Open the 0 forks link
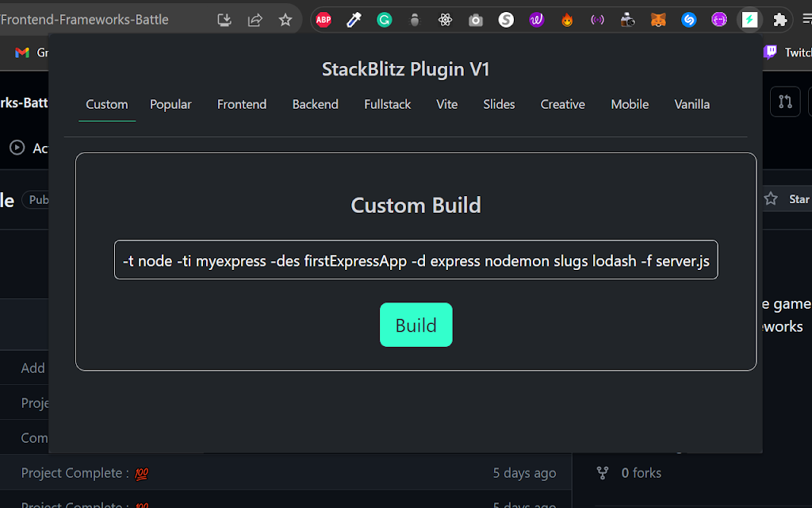Image resolution: width=812 pixels, height=508 pixels. point(629,473)
